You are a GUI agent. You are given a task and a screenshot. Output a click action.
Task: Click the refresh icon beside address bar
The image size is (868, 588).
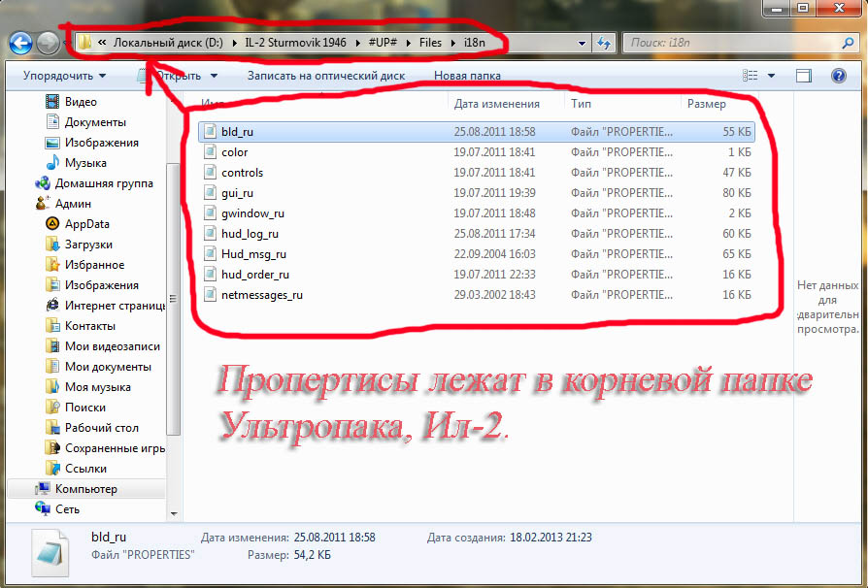603,43
